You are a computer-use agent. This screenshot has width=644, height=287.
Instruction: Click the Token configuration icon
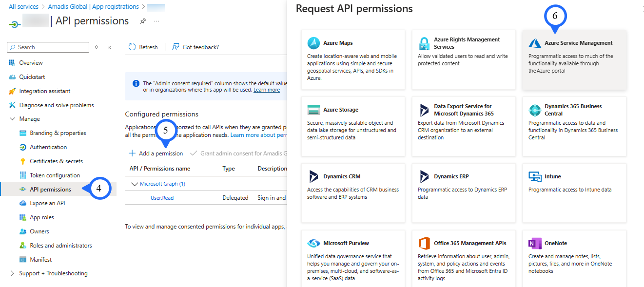click(x=22, y=175)
